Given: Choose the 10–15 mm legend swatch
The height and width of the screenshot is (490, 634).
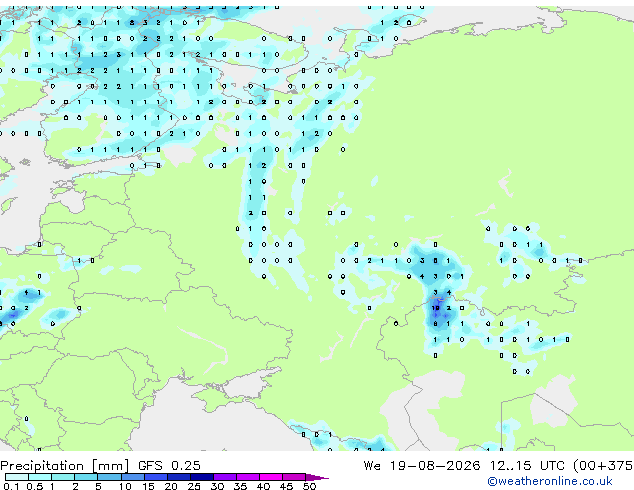Looking at the screenshot, I should 133,477.
